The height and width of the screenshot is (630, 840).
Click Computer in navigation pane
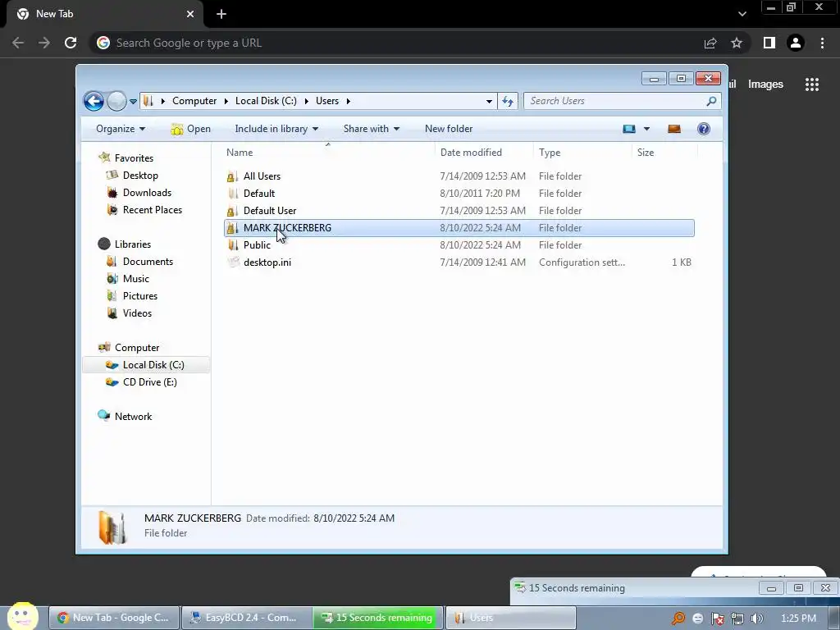[137, 348]
